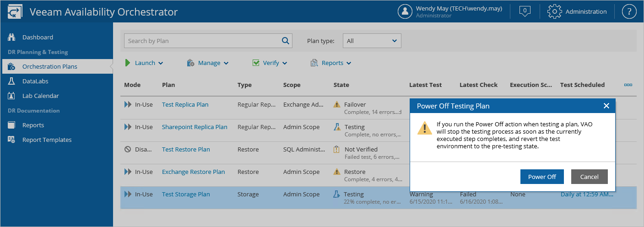Open the Sharepoint Replica Plan link
Viewport: 644px width, 227px height.
[x=195, y=127]
